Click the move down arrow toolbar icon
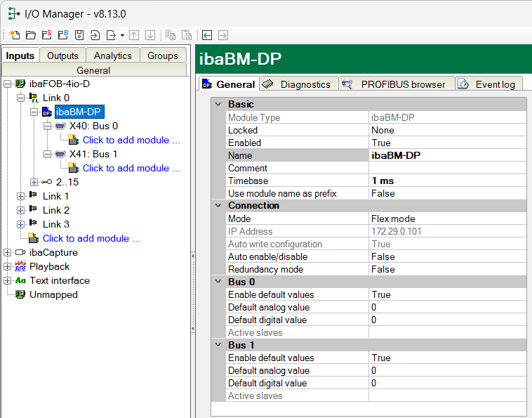Screen dimensions: 532x418 [150, 35]
